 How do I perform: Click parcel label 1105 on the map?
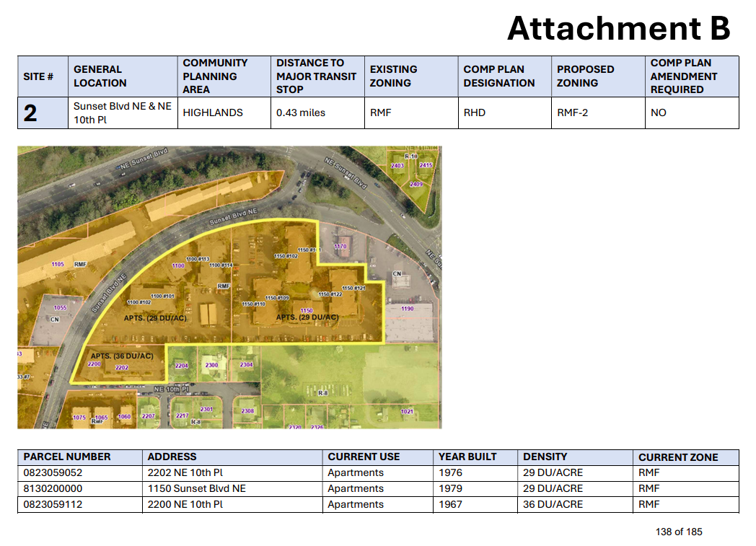click(x=58, y=265)
